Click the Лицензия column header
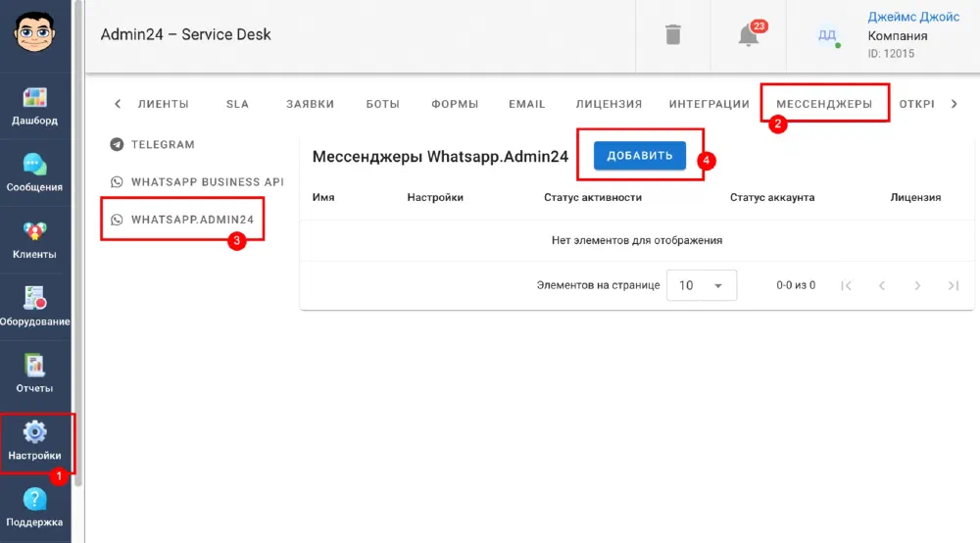980x543 pixels. click(915, 197)
